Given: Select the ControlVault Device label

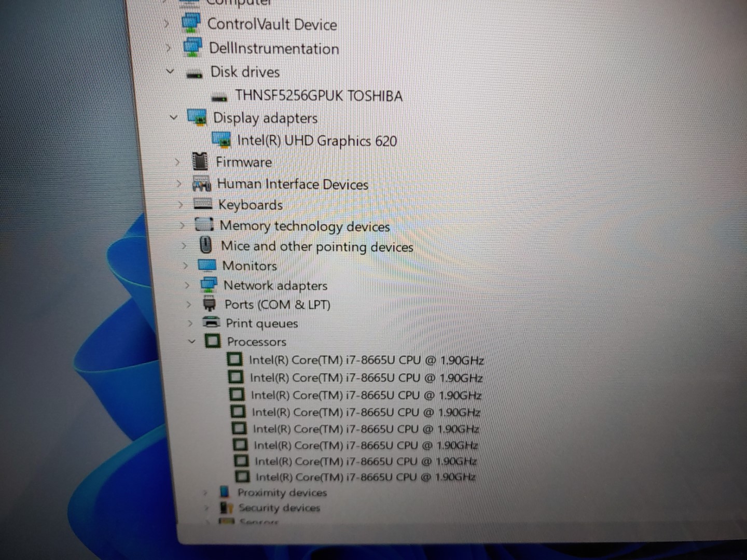Looking at the screenshot, I should (272, 24).
